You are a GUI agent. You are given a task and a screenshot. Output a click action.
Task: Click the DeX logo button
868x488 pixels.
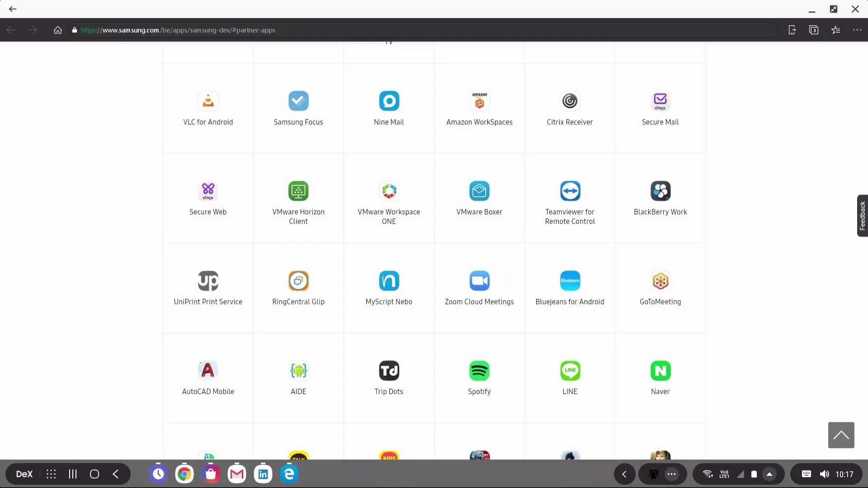24,474
